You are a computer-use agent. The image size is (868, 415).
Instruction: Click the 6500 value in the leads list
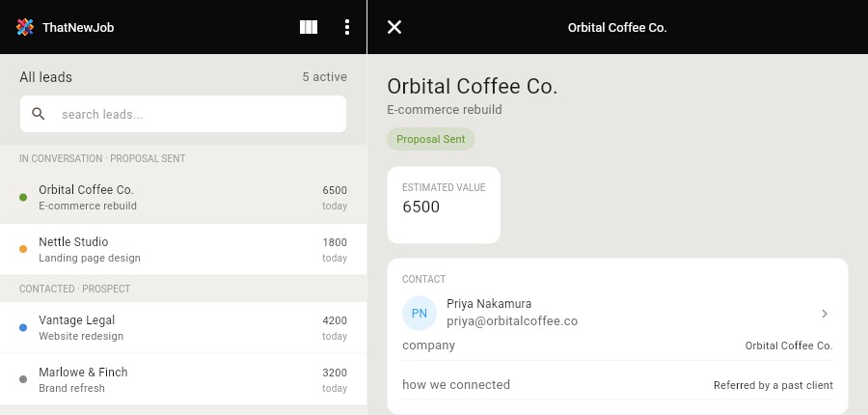point(335,190)
